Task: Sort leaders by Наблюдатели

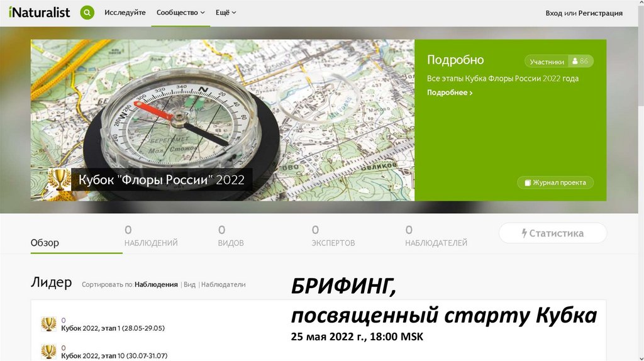Action: [223, 284]
